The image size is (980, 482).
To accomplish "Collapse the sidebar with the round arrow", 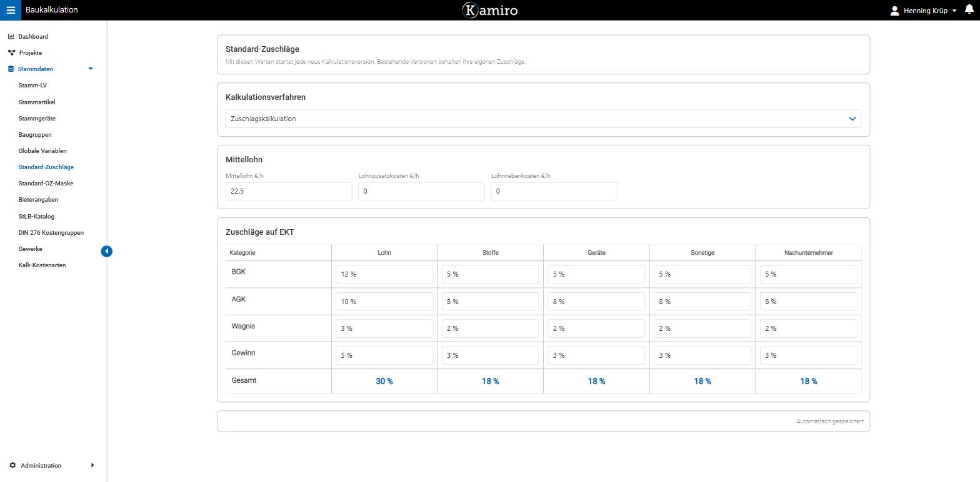I will click(x=107, y=251).
